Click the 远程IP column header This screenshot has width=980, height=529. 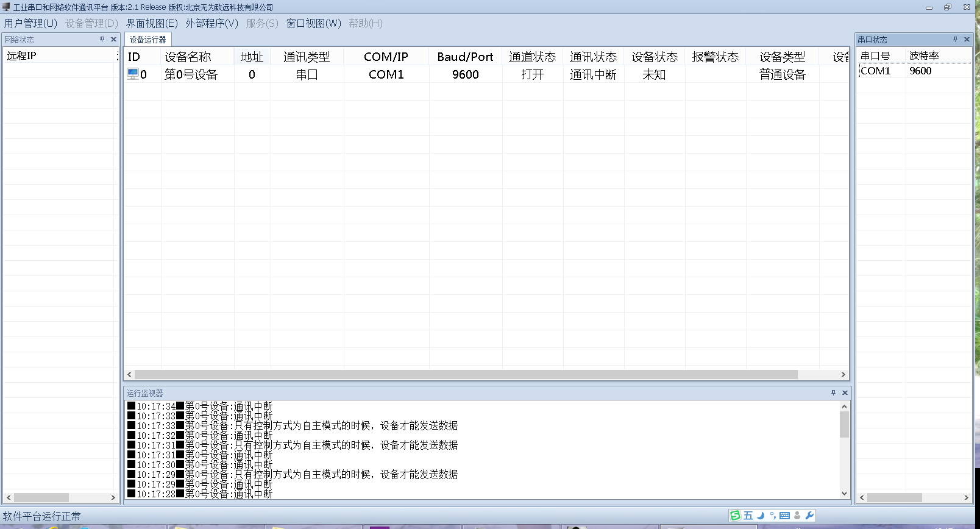59,55
